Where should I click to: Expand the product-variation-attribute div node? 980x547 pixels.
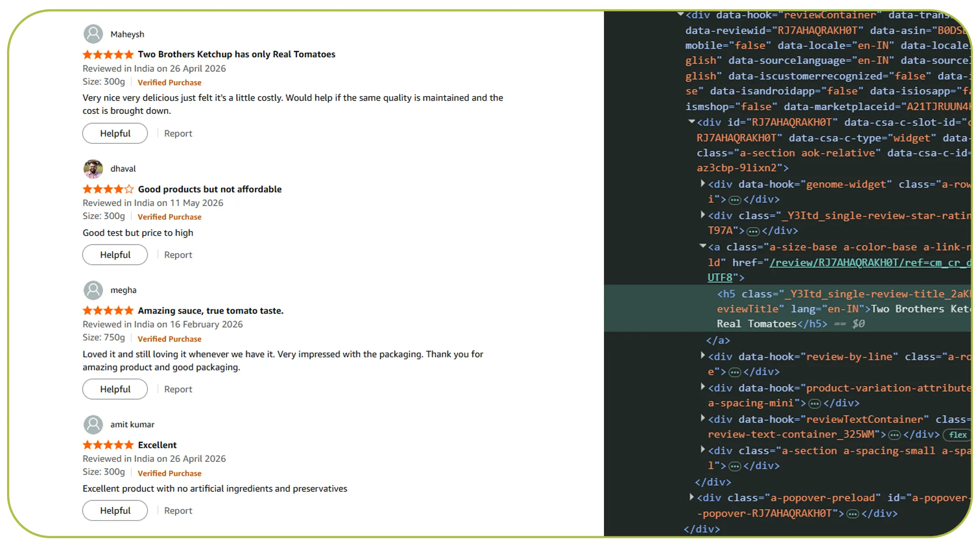[x=703, y=387]
